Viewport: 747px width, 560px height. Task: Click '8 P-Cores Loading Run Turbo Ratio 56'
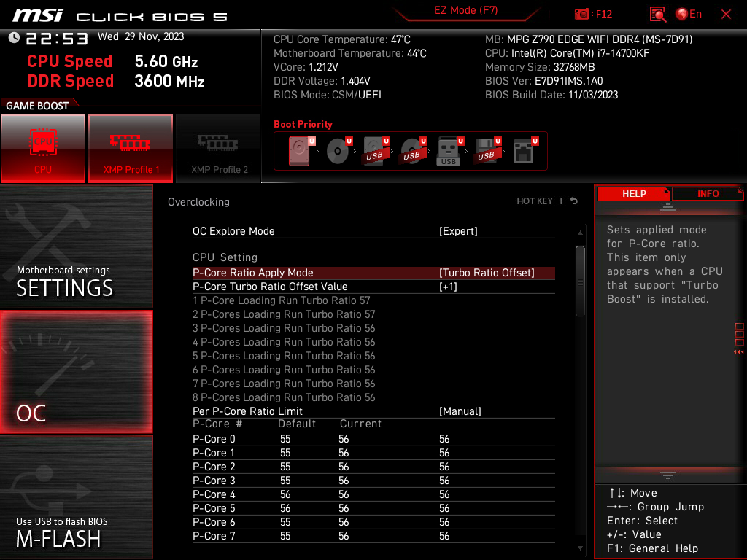(x=284, y=397)
